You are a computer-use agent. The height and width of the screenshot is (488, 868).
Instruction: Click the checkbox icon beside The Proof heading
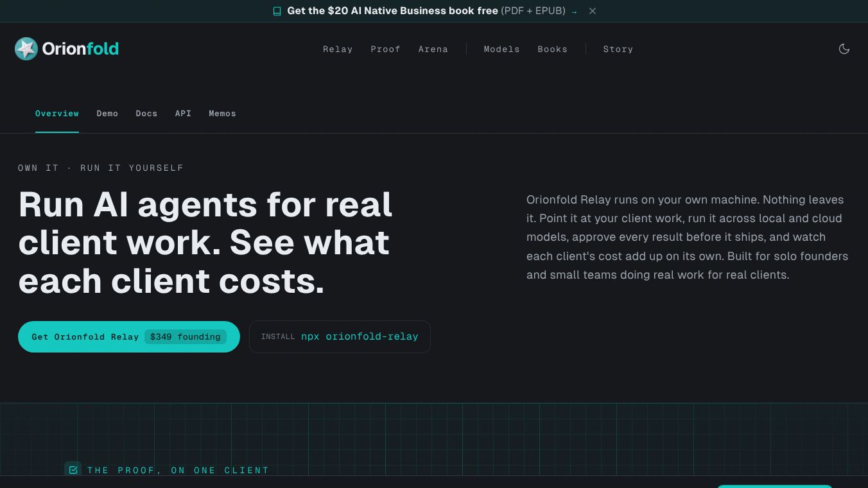tap(73, 470)
